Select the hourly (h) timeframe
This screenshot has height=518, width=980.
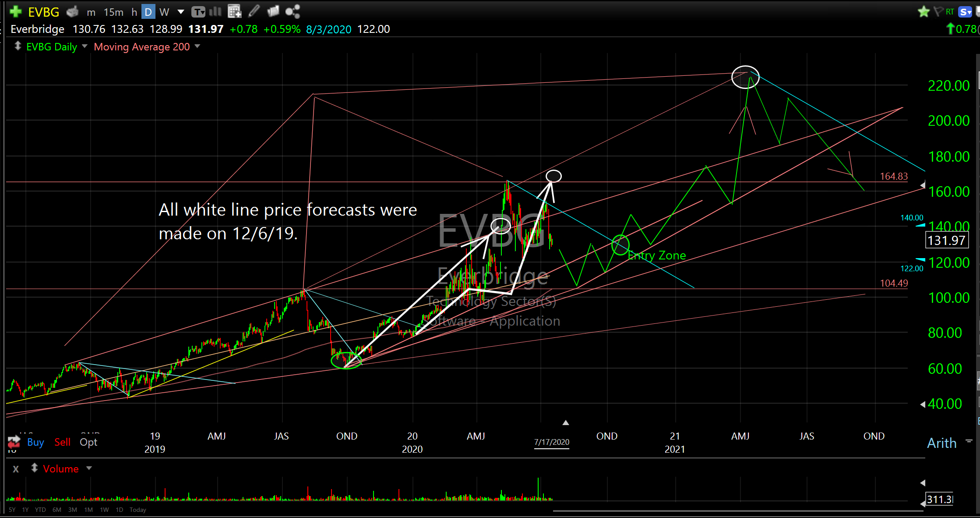134,12
